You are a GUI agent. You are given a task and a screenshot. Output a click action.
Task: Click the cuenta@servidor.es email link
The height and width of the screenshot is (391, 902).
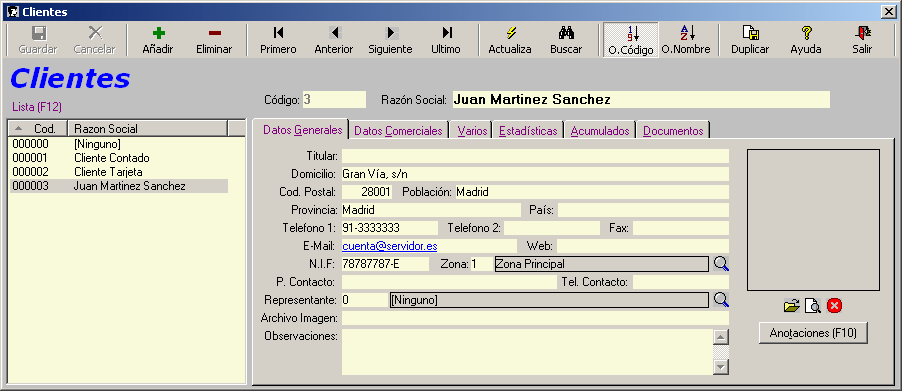[389, 246]
